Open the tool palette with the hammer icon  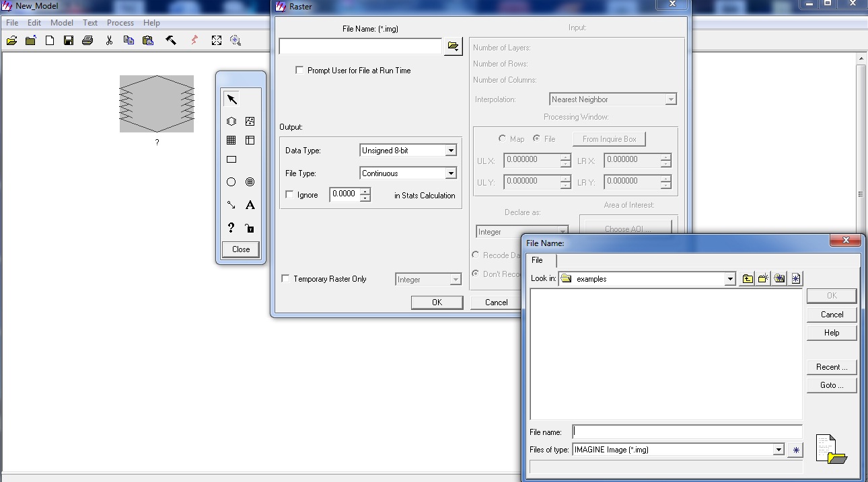(x=171, y=40)
